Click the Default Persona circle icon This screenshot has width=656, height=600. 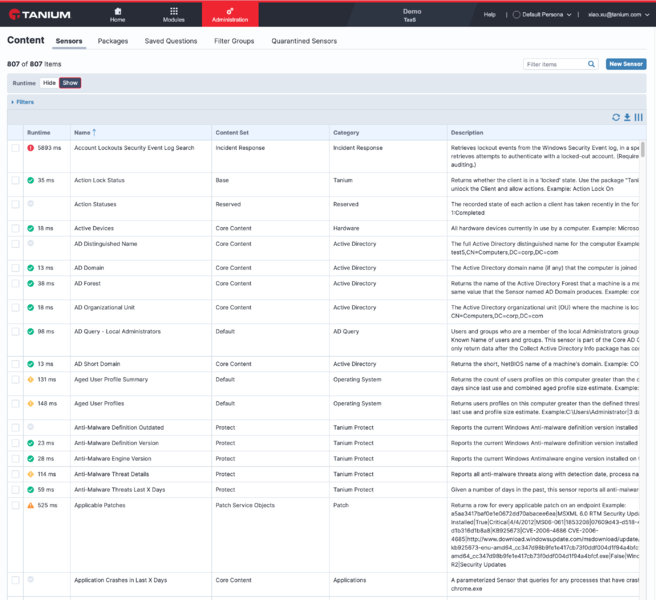point(517,15)
